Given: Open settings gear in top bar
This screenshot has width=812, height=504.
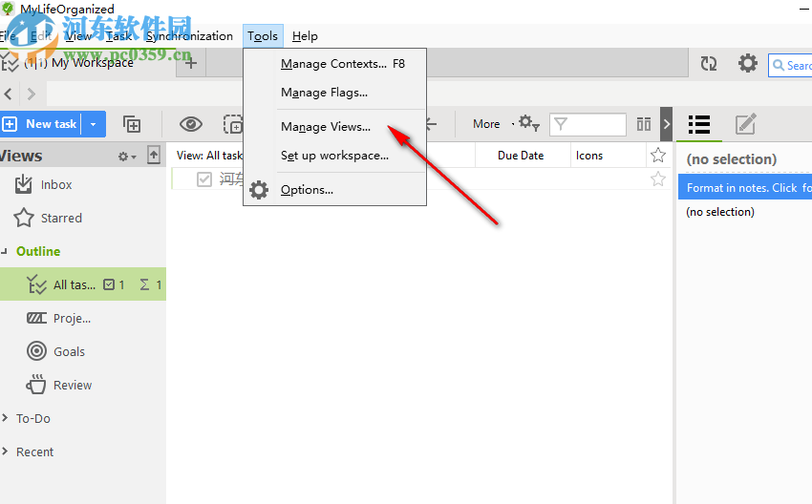Looking at the screenshot, I should (748, 64).
